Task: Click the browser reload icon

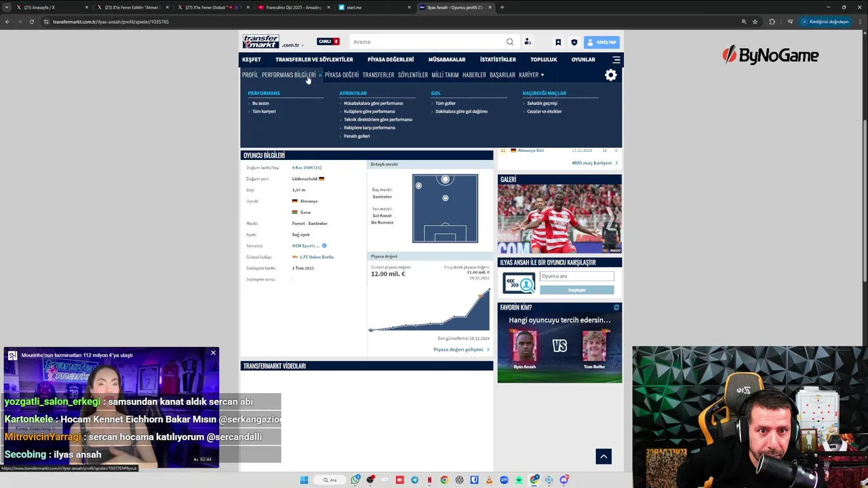Action: point(31,22)
